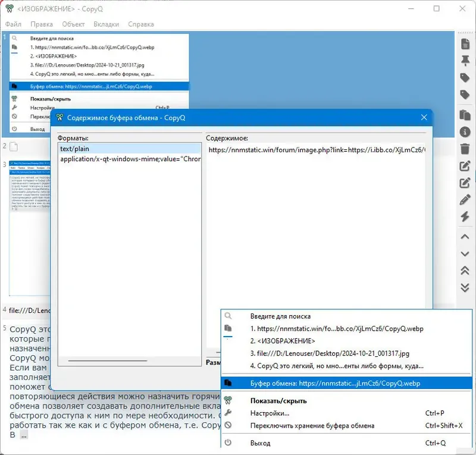Screen dimensions: 476x455
Task: Show clipboard content with the info icon
Action: pyautogui.click(x=465, y=132)
